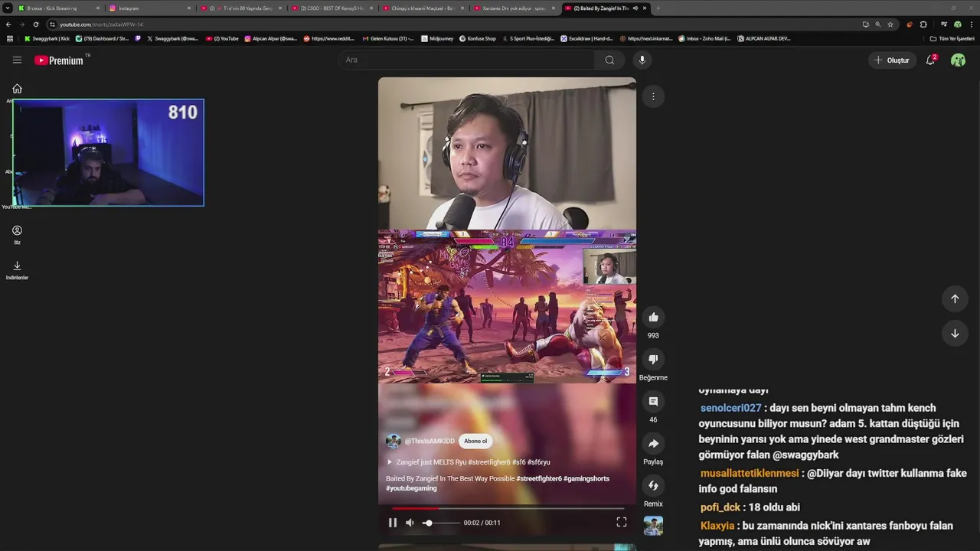Open the İndirilenler downloads sidebar item
This screenshot has height=551, width=980.
pos(17,269)
